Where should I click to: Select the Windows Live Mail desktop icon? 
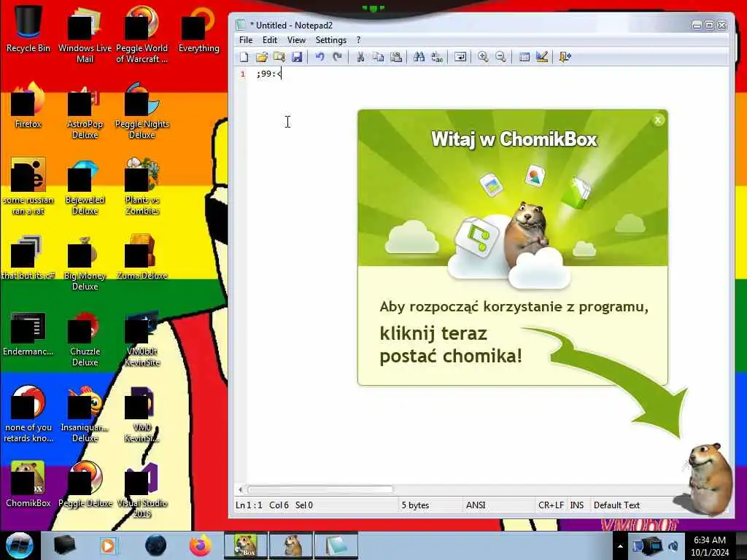(x=85, y=34)
